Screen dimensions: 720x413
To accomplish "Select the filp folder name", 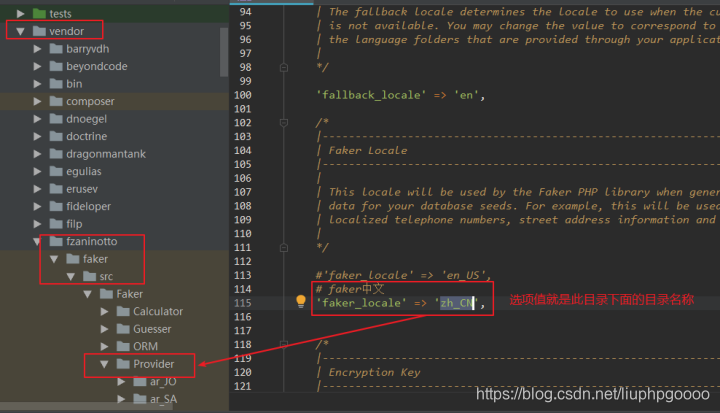I will (x=74, y=224).
